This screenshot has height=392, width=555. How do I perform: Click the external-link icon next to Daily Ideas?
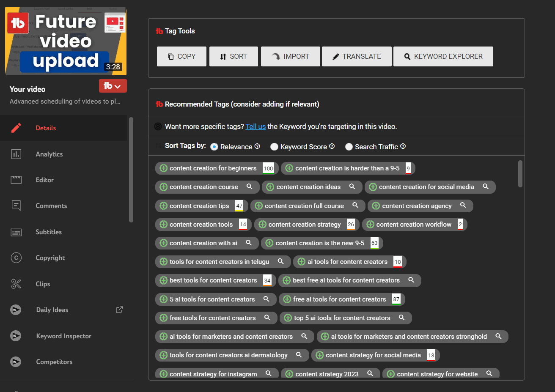coord(119,310)
